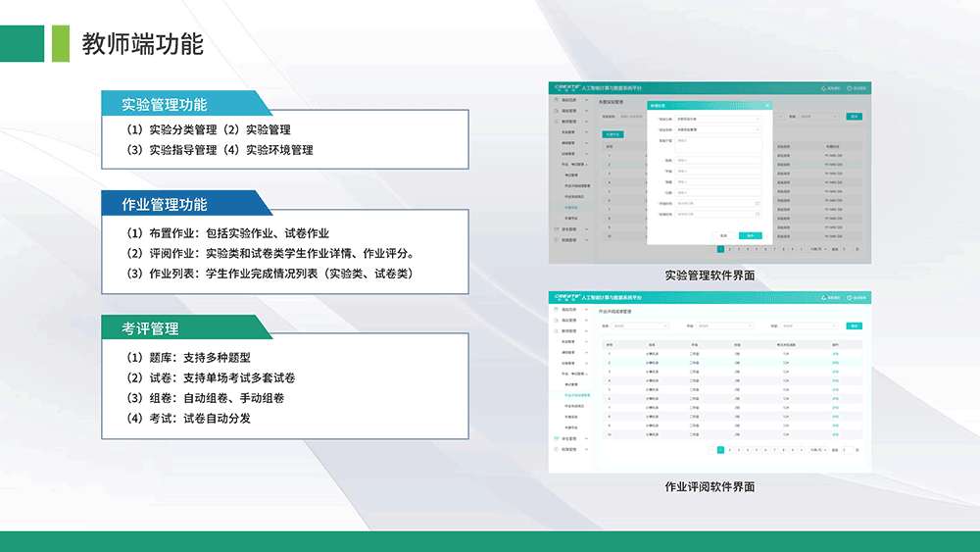Open the second dropdown in the add dialog
Screen dimensions: 980x552
[x=718, y=129]
